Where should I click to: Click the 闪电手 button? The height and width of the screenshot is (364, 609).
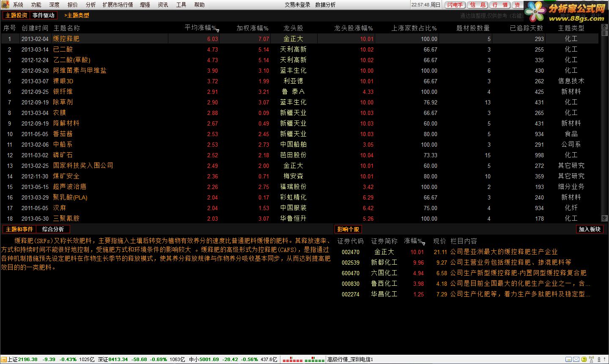tap(455, 5)
